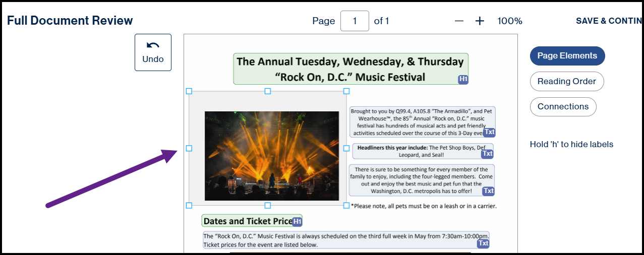Click the top-middle handle of the image selection
The image size is (644, 255).
point(268,91)
